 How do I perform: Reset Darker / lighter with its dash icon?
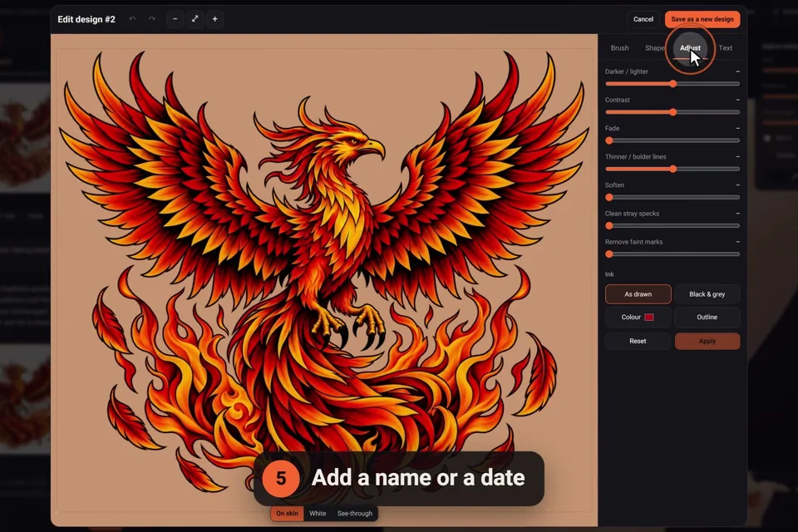tap(737, 71)
